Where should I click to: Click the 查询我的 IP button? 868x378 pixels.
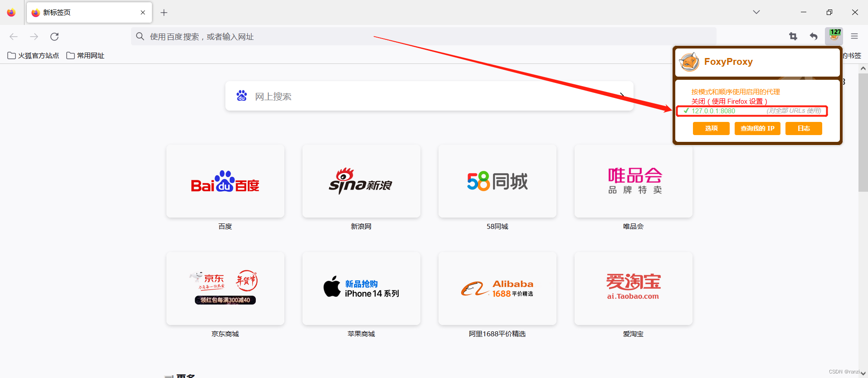point(757,129)
